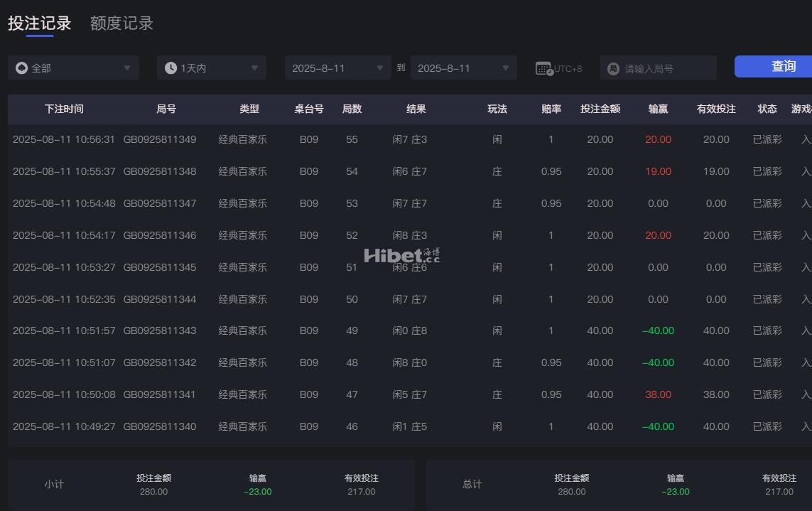Open the end date 2025-8-11 picker
Image resolution: width=812 pixels, height=511 pixels.
coord(463,68)
